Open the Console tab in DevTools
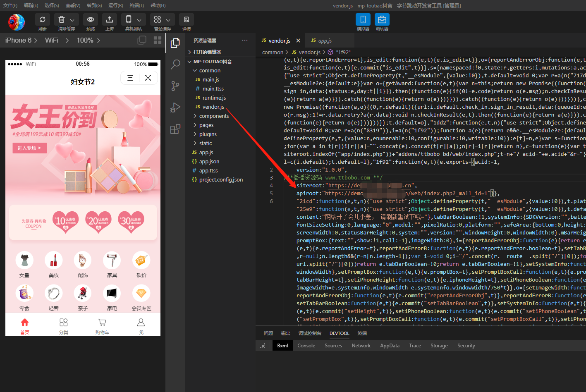Screen dimensions: 586x392 point(306,346)
